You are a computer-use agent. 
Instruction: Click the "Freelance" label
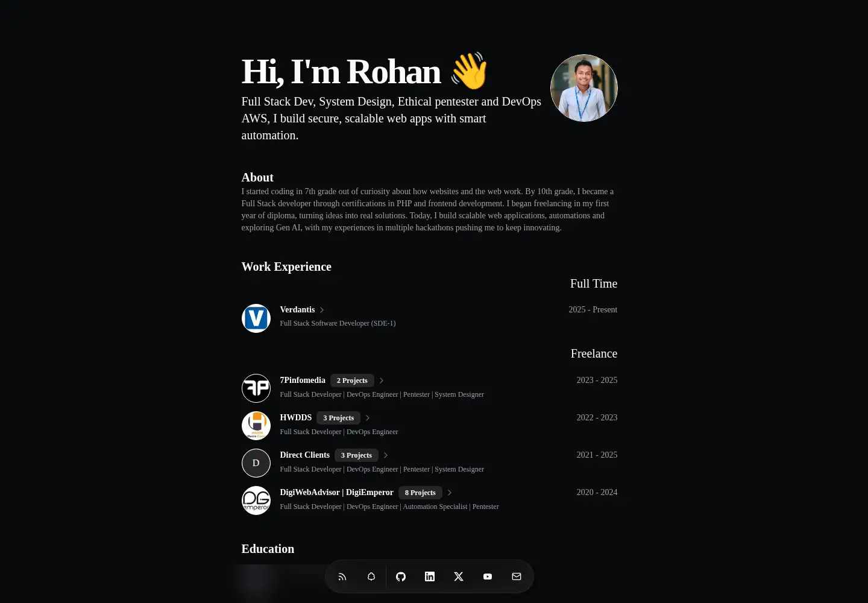[594, 353]
